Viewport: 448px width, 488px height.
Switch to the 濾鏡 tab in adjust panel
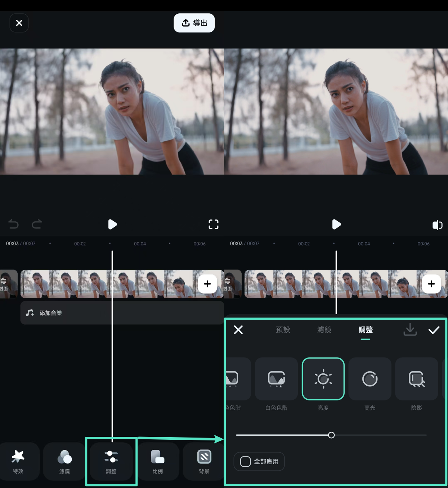(324, 330)
